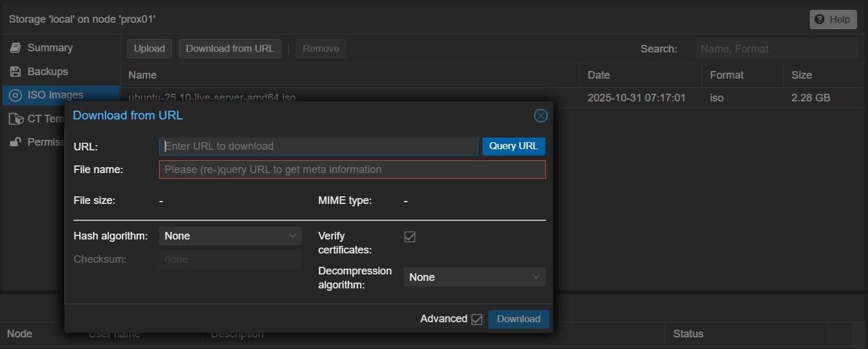Image resolution: width=868 pixels, height=349 pixels.
Task: Click the Download button in the dialog
Action: click(518, 319)
